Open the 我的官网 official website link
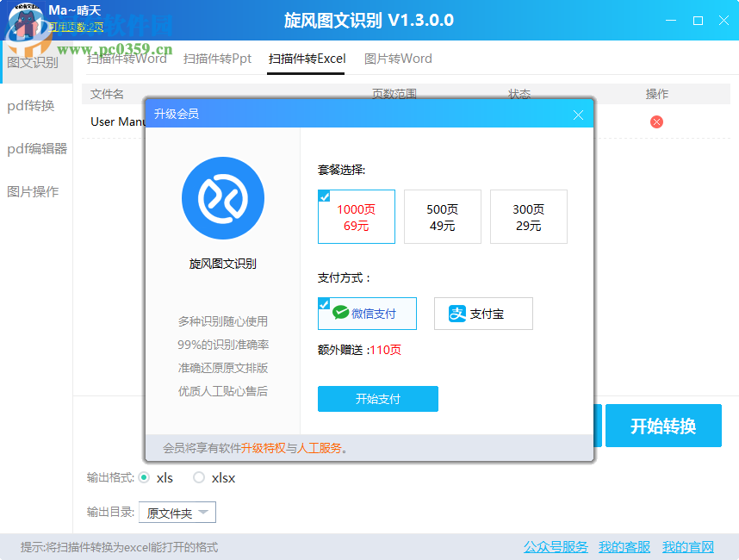Screen dimensions: 739x560 click(689, 547)
